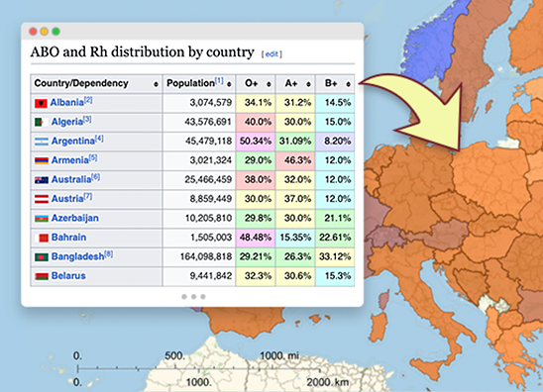
Task: Click the Albania flag icon
Action: click(41, 103)
